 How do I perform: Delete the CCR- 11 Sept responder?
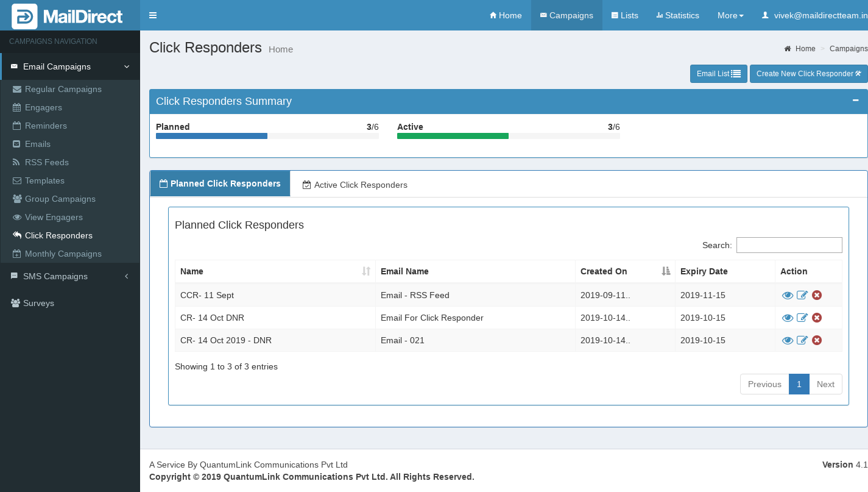click(x=817, y=295)
